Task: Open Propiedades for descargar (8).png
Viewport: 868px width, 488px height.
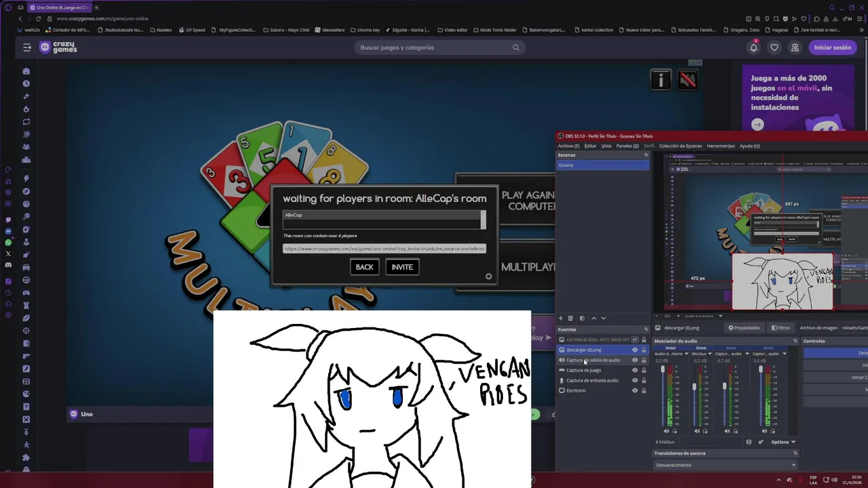Action: [744, 328]
